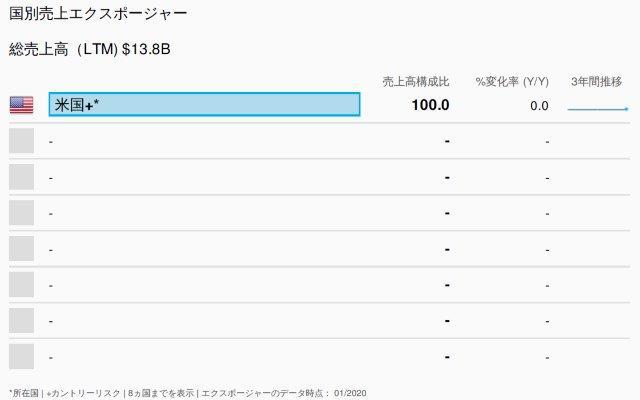This screenshot has width=640, height=400.
Task: Click the 売上高構成比 column header
Action: coord(416,82)
